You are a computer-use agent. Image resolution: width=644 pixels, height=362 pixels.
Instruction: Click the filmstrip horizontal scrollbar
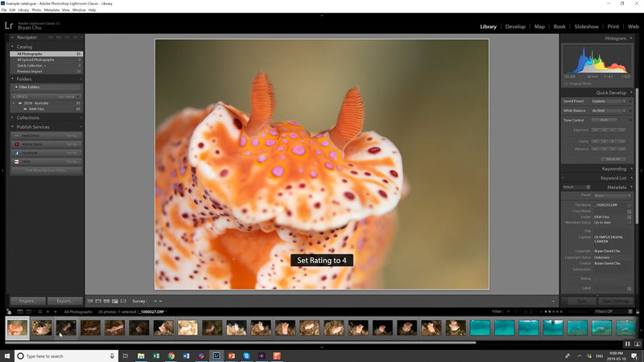click(x=242, y=342)
